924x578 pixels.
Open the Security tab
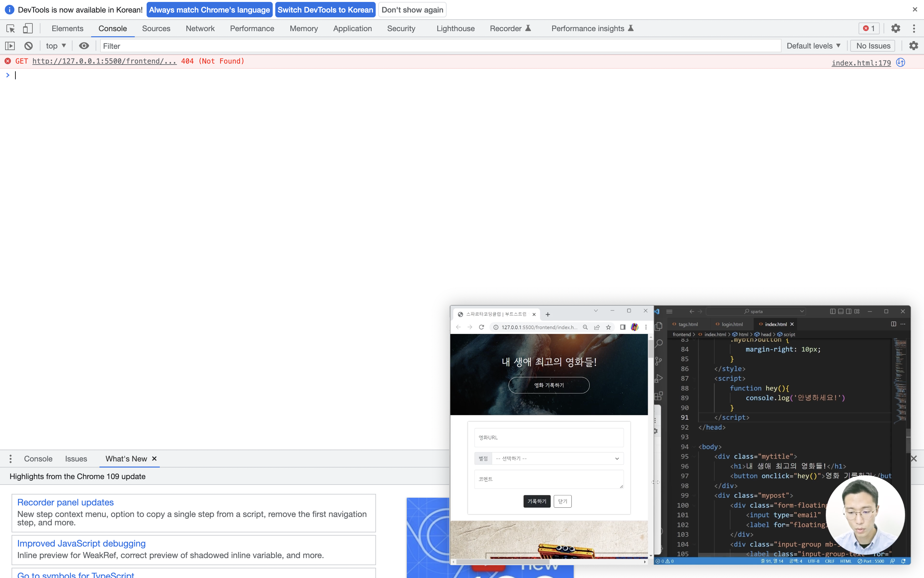point(401,29)
